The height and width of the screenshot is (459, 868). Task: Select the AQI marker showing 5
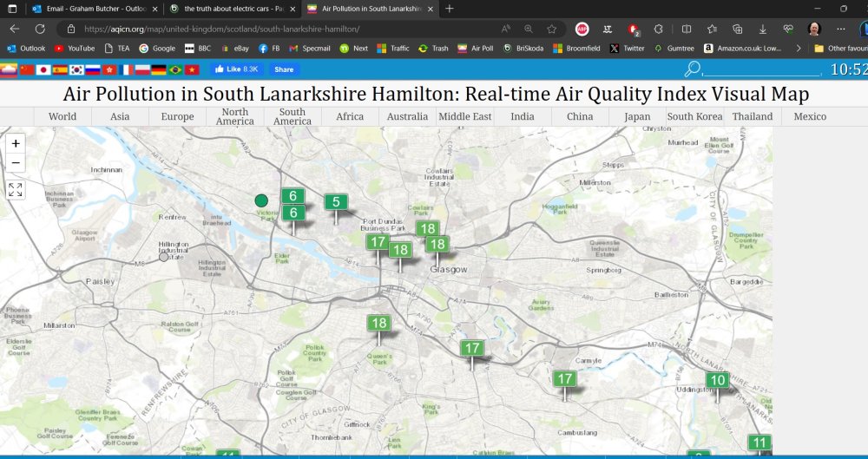[336, 203]
